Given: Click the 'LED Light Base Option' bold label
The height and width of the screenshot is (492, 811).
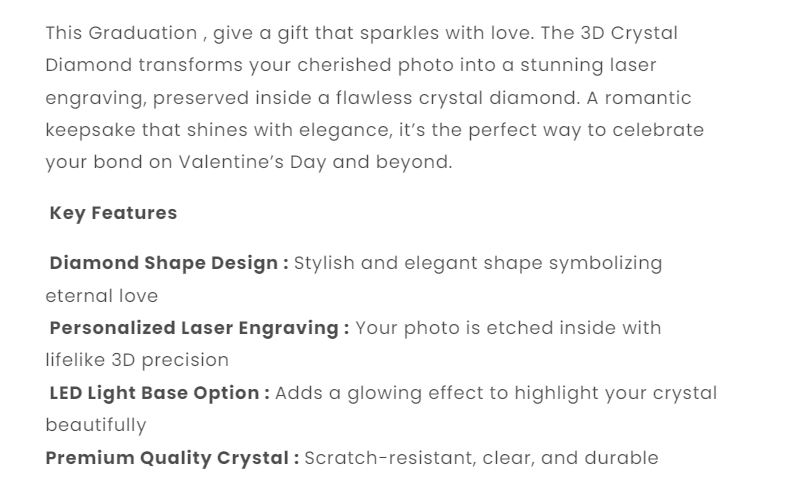Looking at the screenshot, I should 159,393.
